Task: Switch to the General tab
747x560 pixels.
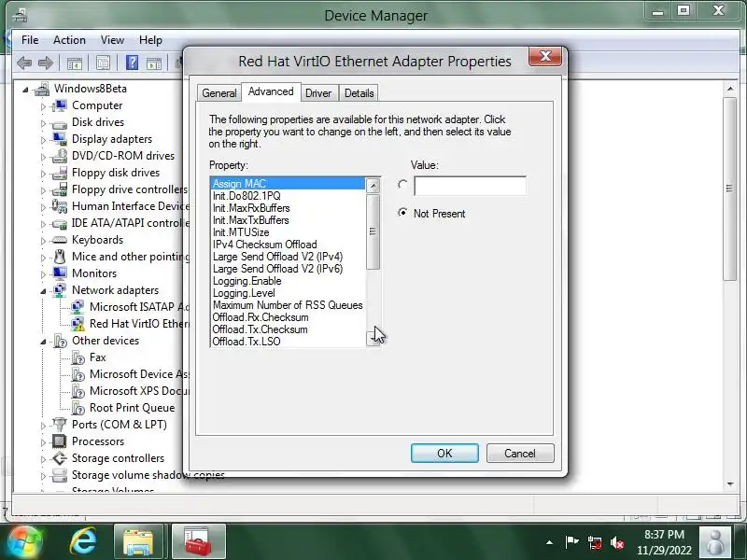Action: [x=219, y=92]
